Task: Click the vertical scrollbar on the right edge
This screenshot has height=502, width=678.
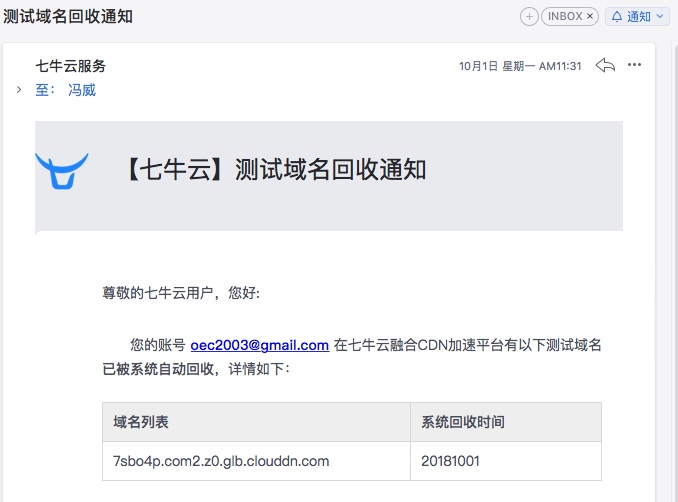Action: click(x=674, y=272)
